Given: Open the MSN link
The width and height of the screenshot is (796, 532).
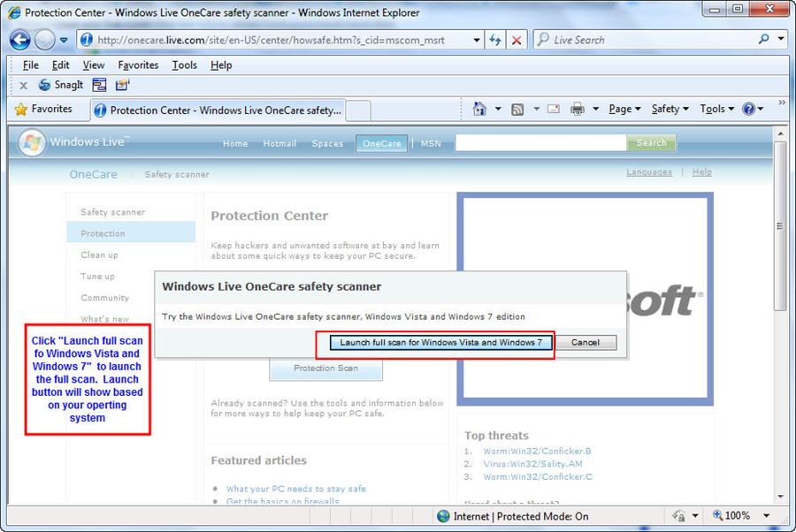Looking at the screenshot, I should (x=431, y=143).
